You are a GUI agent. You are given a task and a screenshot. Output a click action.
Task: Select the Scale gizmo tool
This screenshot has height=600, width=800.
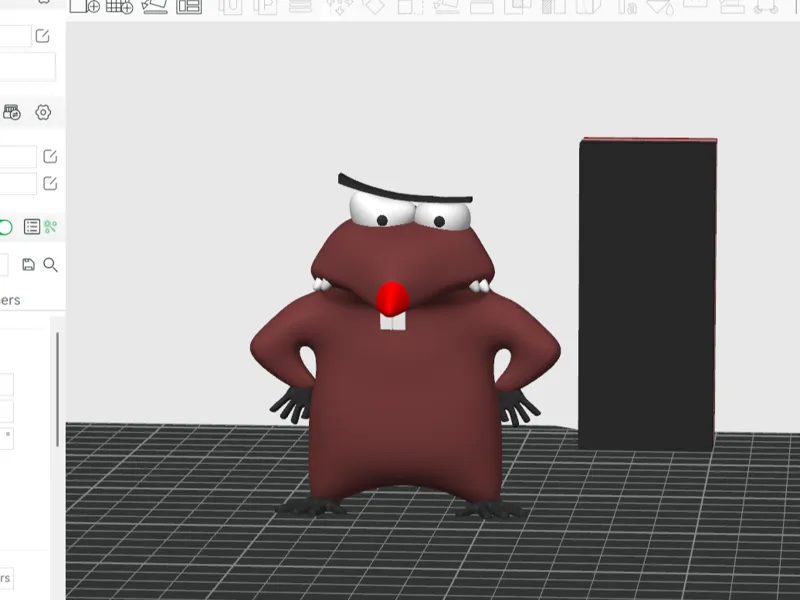click(410, 6)
